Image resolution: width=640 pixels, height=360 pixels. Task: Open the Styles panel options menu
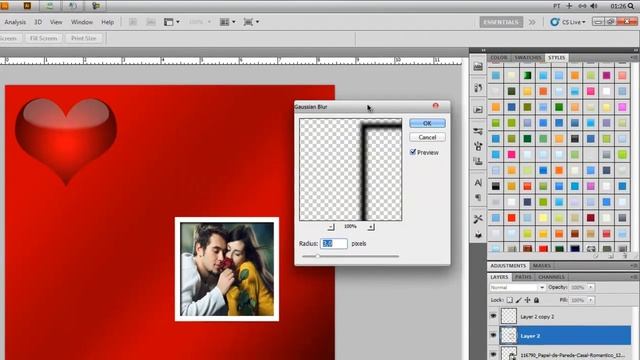(634, 58)
